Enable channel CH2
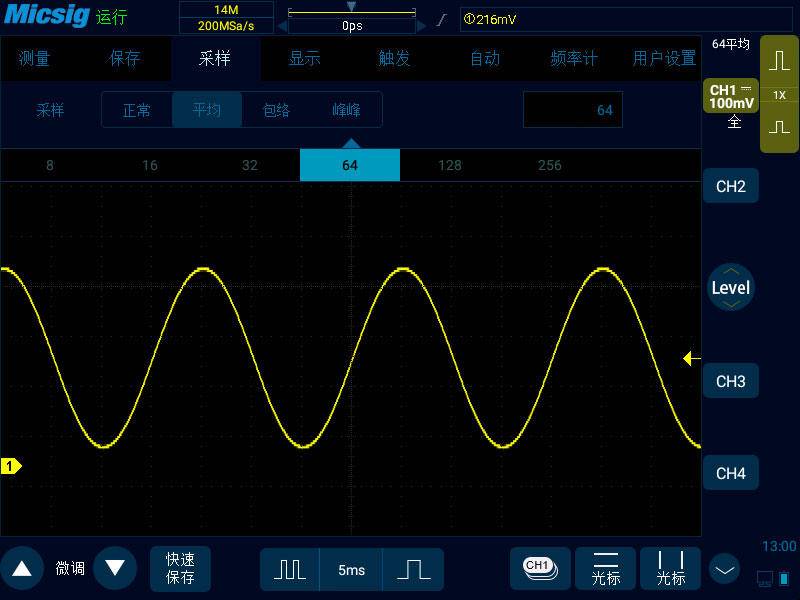 tap(731, 186)
